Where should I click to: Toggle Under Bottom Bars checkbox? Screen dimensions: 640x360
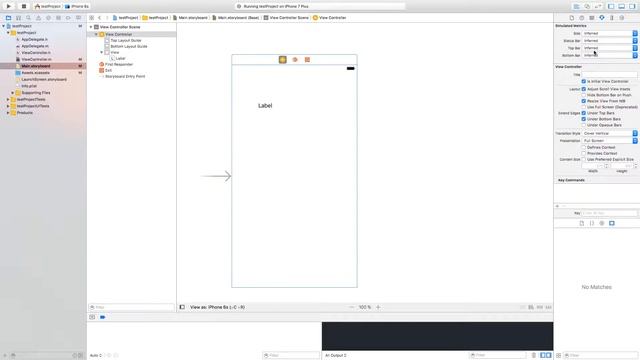click(x=584, y=119)
